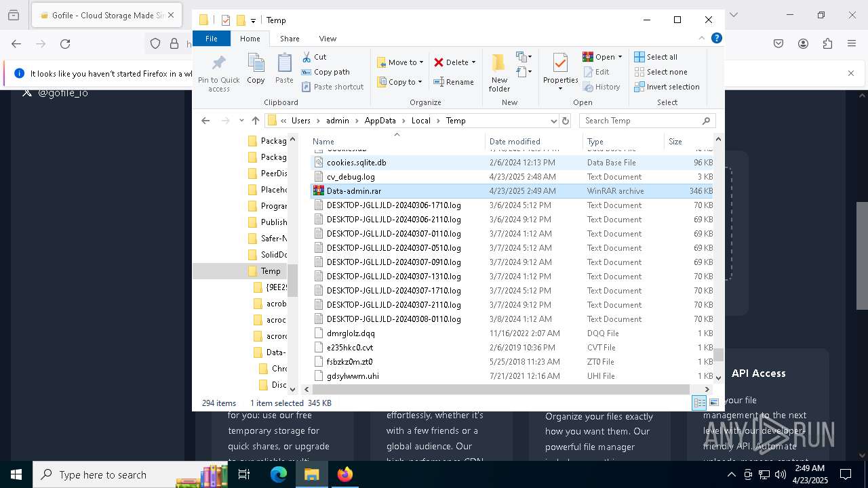Open Microsoft Edge from taskbar
The height and width of the screenshot is (488, 868).
point(279,474)
